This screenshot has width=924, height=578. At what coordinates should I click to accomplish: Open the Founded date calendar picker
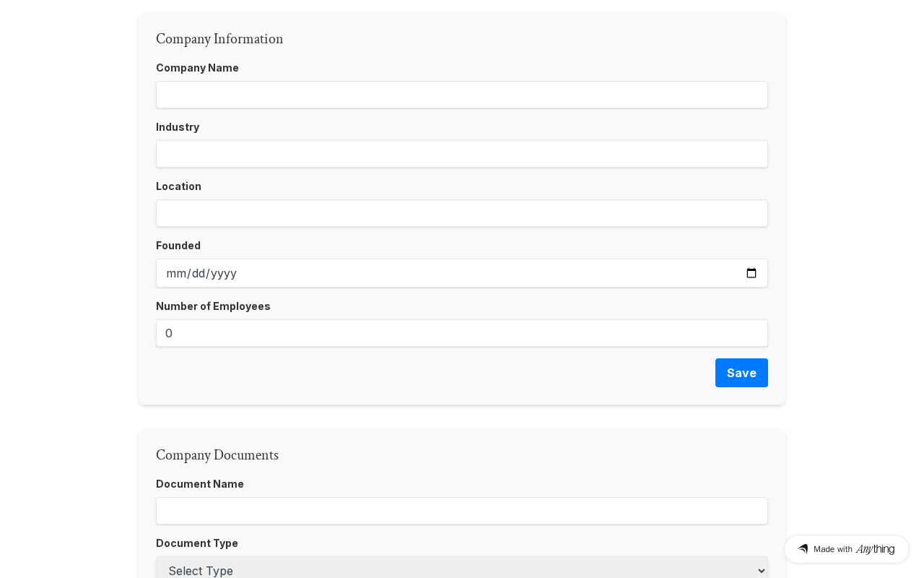(x=751, y=273)
